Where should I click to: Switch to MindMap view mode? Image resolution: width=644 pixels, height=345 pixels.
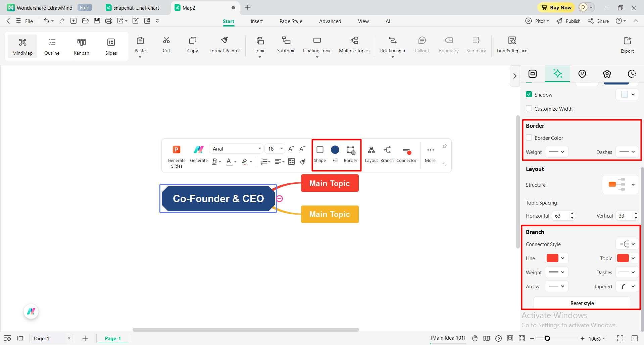pyautogui.click(x=22, y=46)
